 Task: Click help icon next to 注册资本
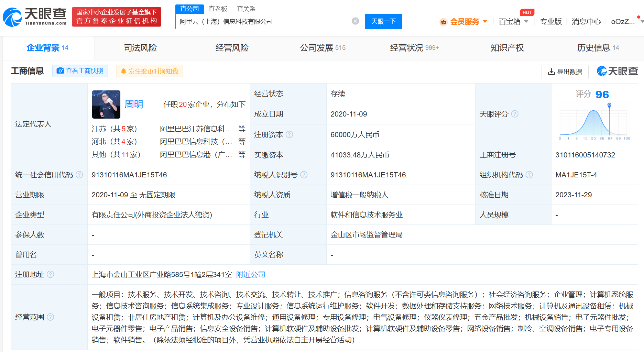290,134
